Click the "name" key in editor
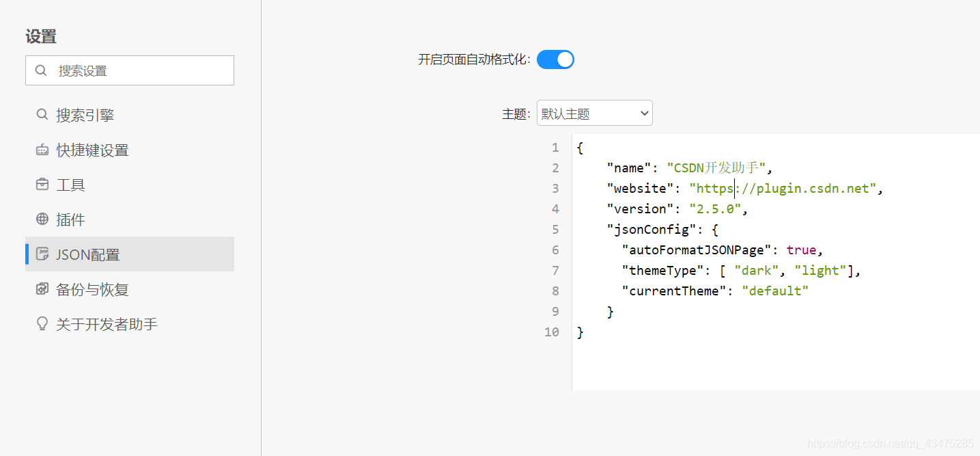980x456 pixels. click(629, 168)
